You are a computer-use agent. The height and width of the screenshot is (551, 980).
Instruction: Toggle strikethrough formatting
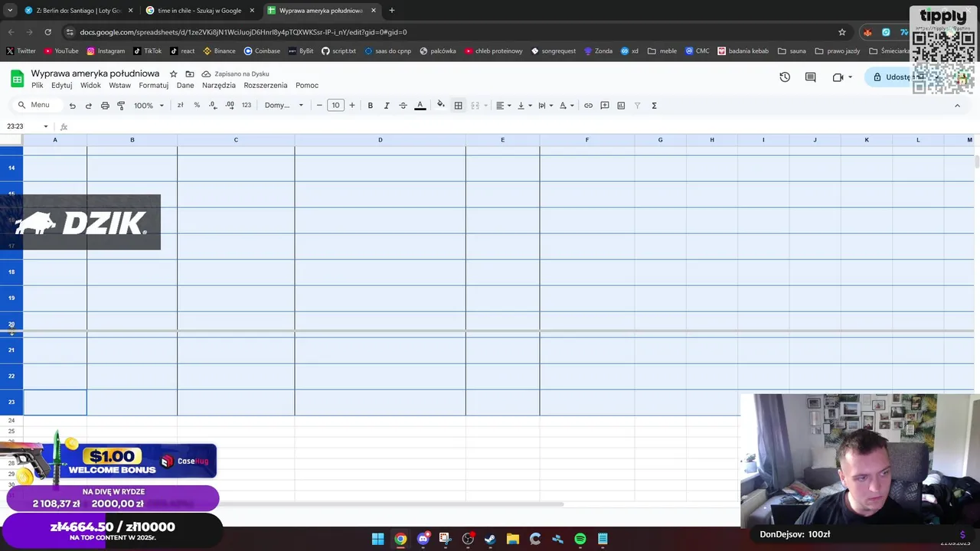pos(403,106)
